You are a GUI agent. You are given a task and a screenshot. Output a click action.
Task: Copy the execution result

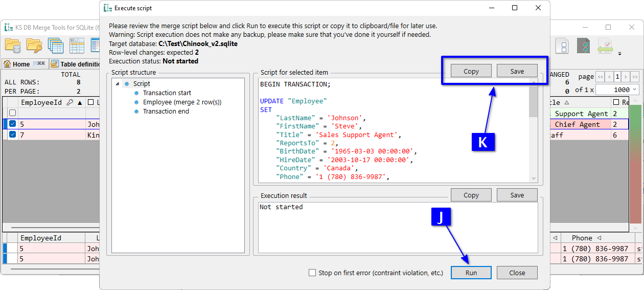pyautogui.click(x=471, y=195)
